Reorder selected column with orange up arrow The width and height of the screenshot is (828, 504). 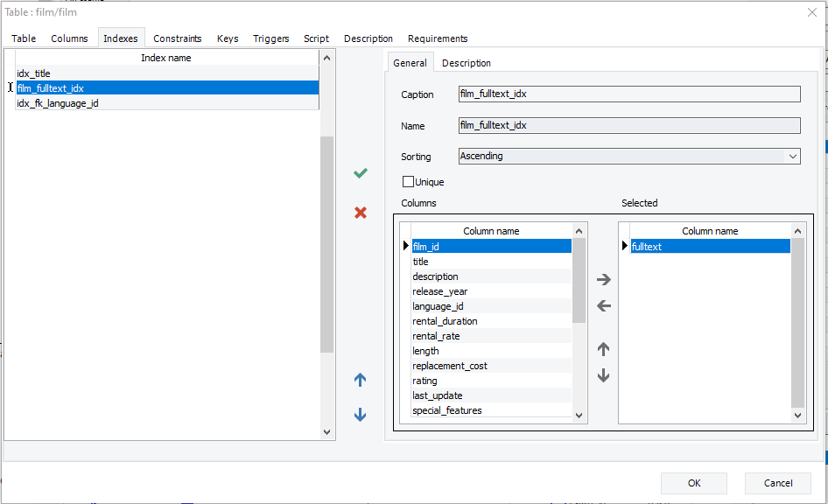602,348
